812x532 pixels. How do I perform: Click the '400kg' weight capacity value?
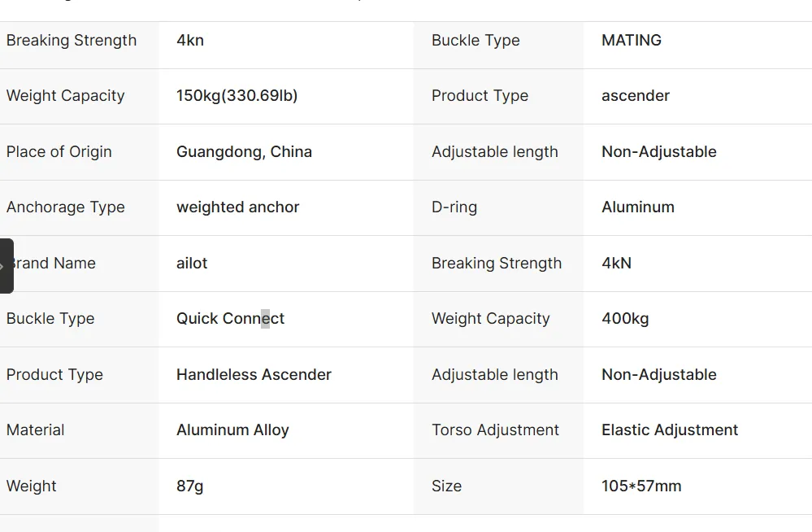(x=626, y=318)
